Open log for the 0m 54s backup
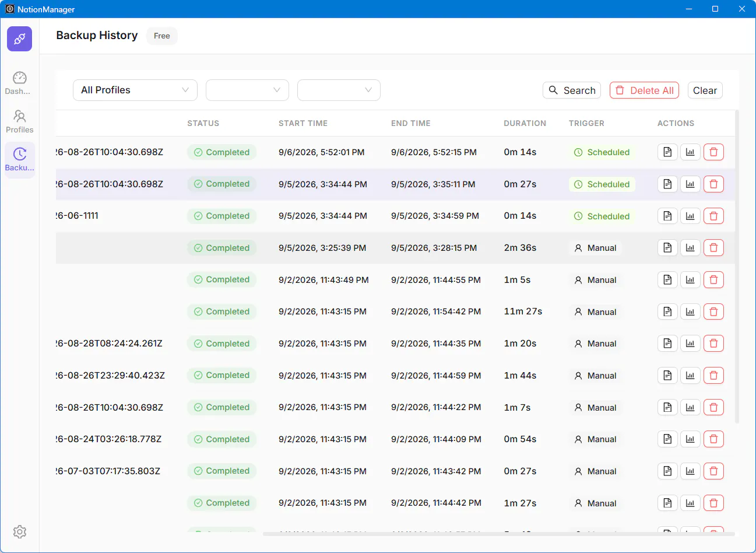 [x=667, y=439]
